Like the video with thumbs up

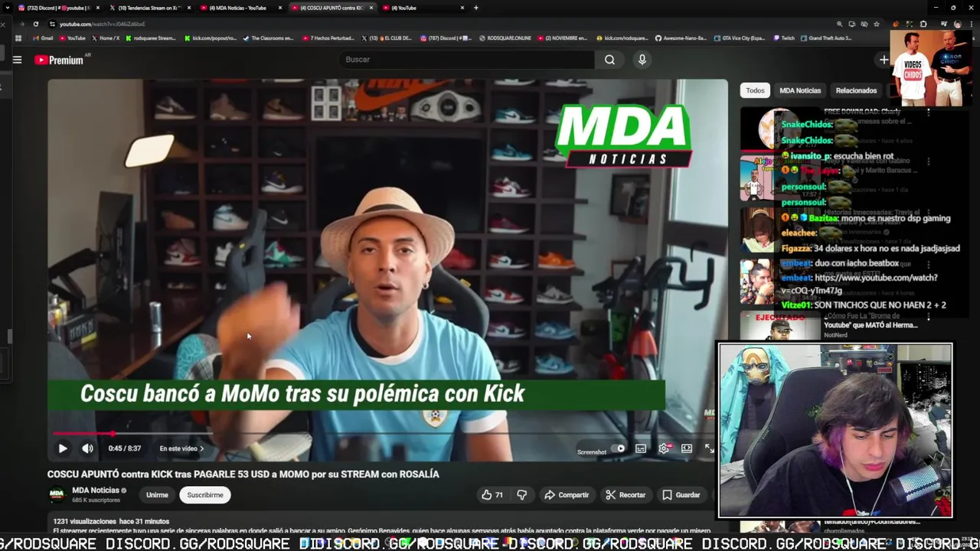point(492,495)
